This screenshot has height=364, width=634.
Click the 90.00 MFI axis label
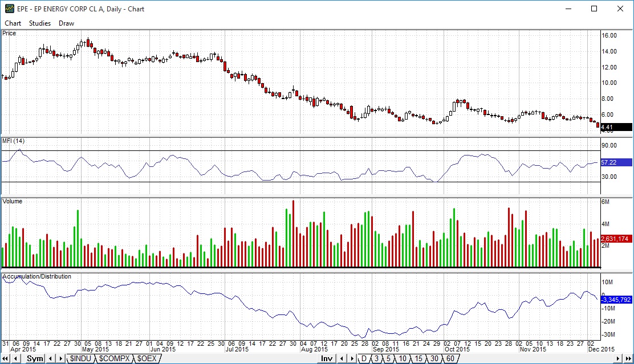click(x=609, y=145)
